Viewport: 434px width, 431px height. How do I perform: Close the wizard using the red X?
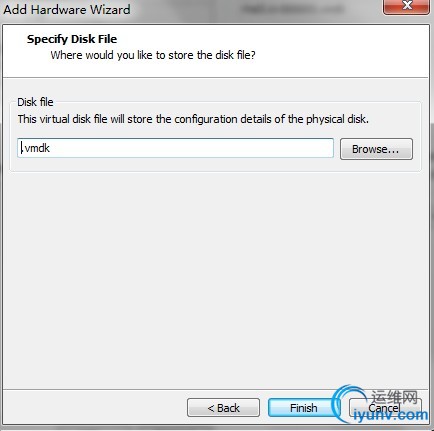click(x=407, y=6)
